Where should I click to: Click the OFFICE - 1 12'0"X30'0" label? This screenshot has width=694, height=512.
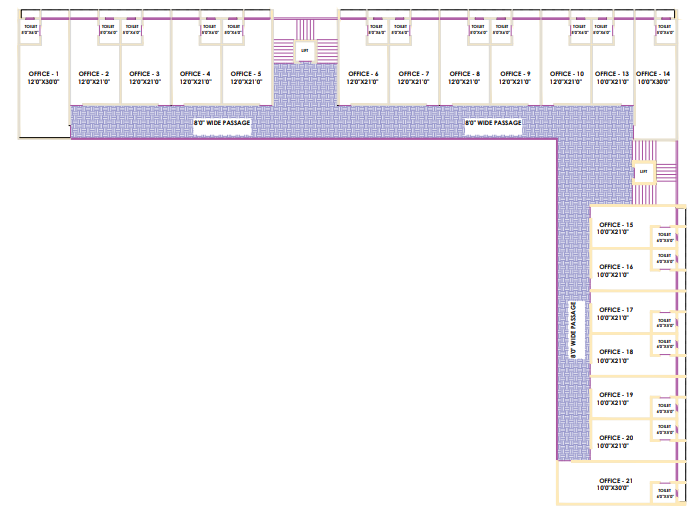[43, 78]
